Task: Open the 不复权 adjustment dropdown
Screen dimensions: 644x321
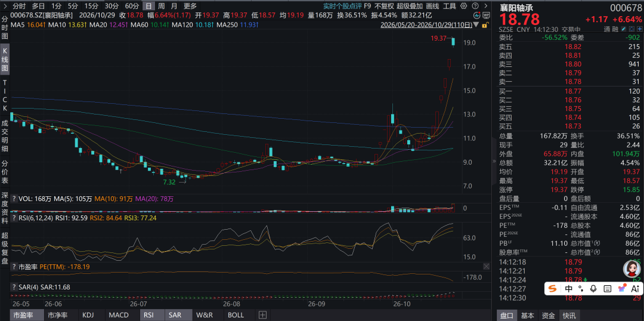Action: click(x=385, y=6)
